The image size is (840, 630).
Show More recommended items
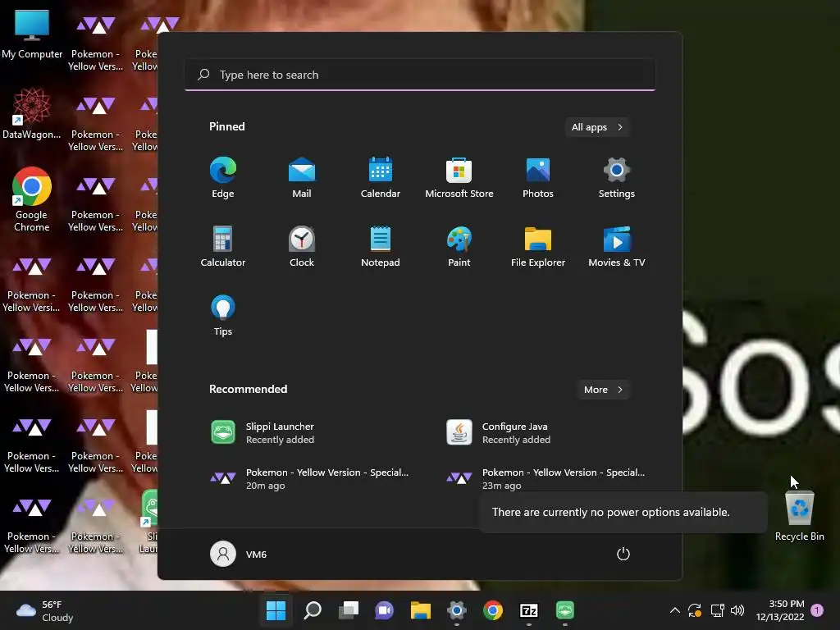[x=603, y=390]
